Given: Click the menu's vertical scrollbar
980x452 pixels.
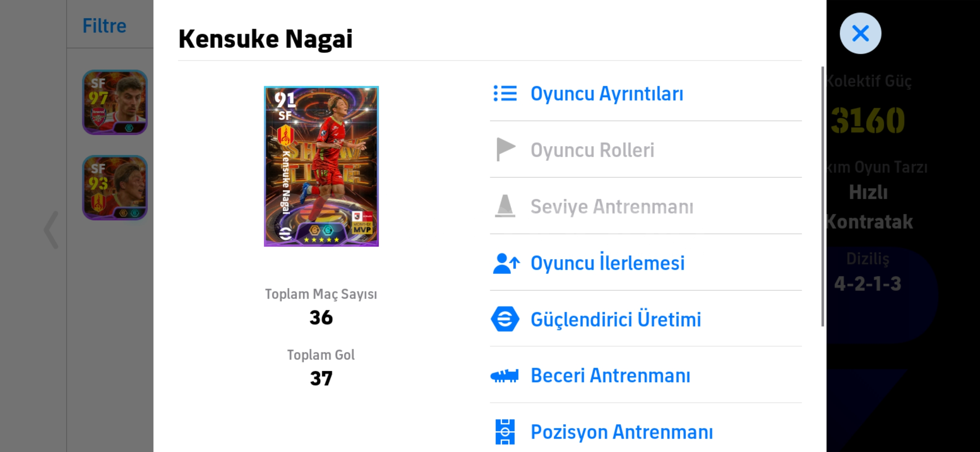Looking at the screenshot, I should (x=823, y=197).
